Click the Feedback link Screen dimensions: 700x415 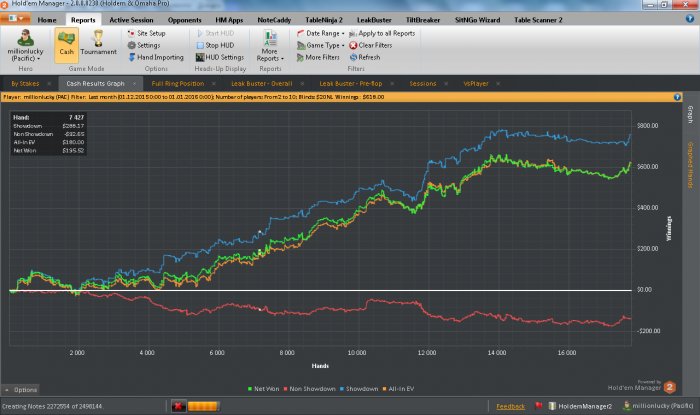[x=510, y=406]
